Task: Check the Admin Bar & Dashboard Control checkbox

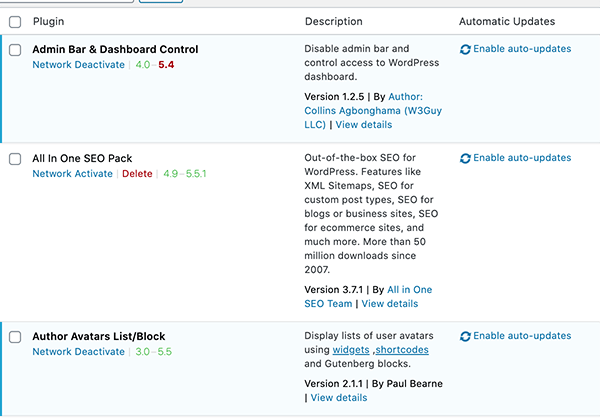Action: click(15, 50)
